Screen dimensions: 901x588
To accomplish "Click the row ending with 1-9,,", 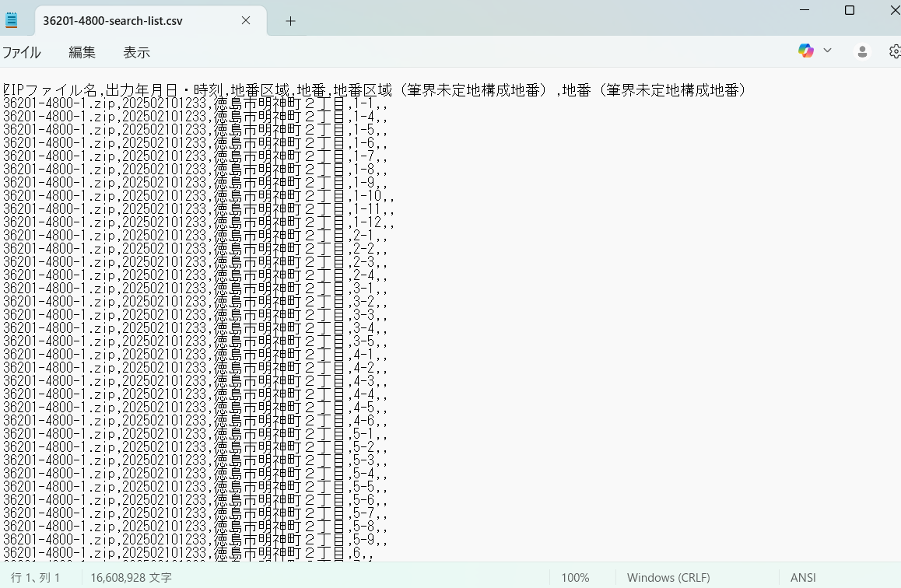I will pos(195,183).
